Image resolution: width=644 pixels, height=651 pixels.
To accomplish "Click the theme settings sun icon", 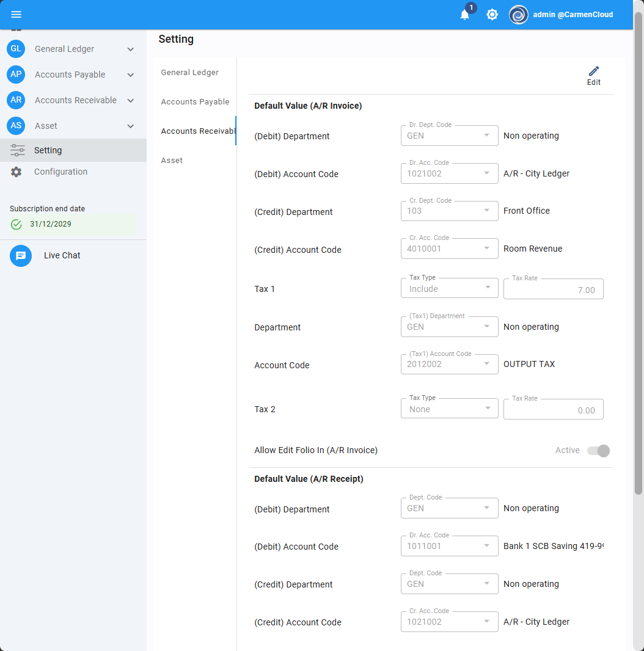I will [492, 15].
